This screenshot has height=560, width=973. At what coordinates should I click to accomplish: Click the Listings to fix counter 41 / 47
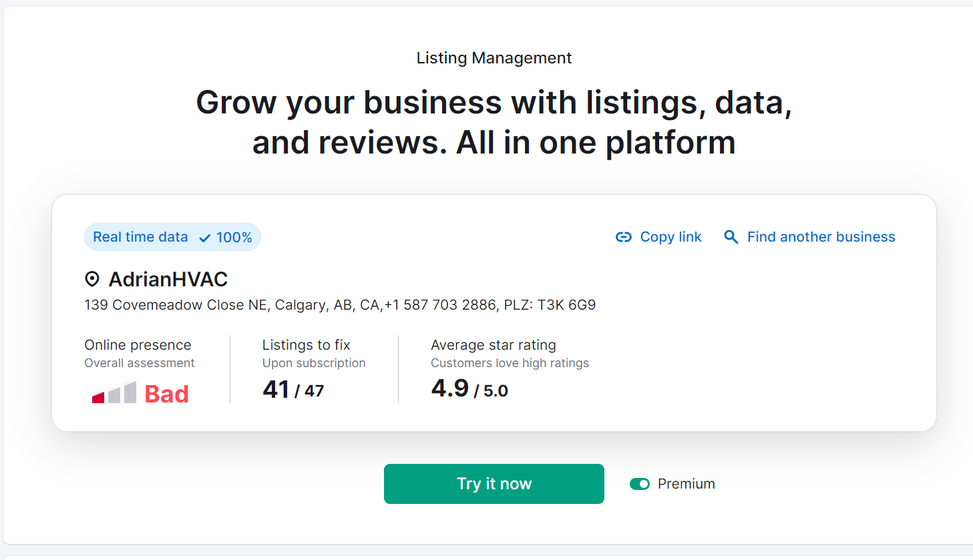tap(294, 389)
